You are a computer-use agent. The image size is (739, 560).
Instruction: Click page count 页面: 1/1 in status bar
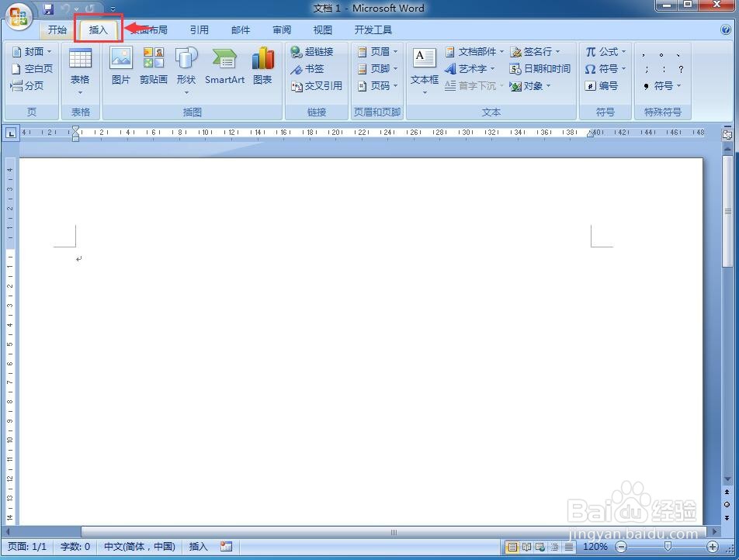tap(27, 546)
